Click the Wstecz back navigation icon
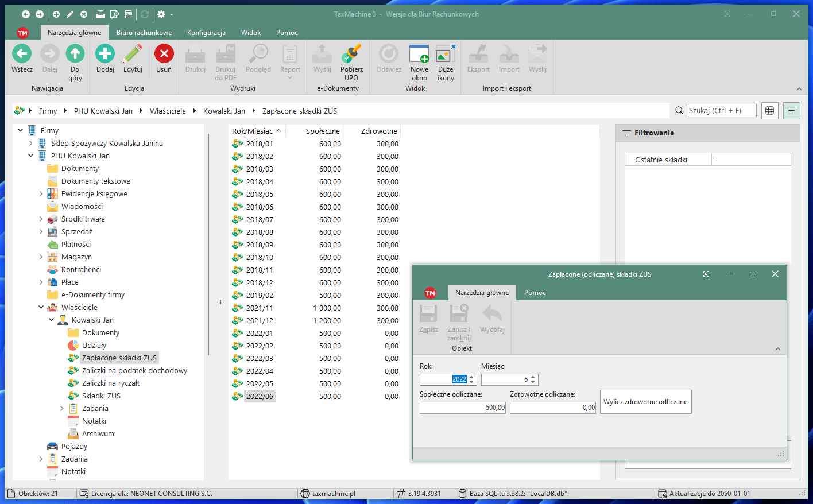Viewport: 813px width, 504px height. click(x=22, y=55)
